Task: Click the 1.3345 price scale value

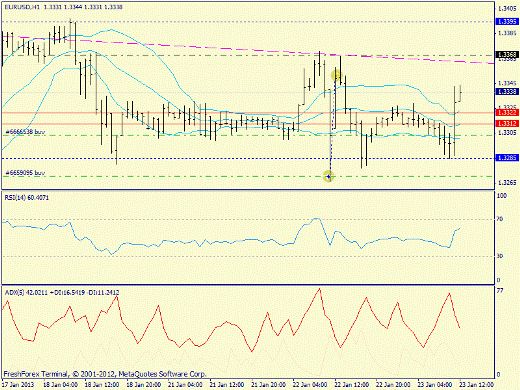Action: (x=507, y=83)
